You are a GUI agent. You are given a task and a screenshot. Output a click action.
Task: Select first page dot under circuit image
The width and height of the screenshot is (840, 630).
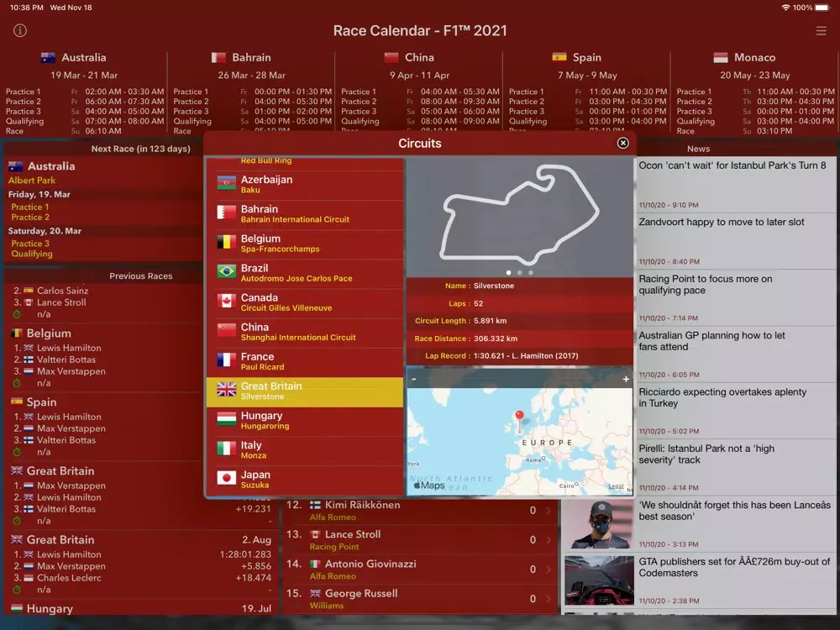508,273
